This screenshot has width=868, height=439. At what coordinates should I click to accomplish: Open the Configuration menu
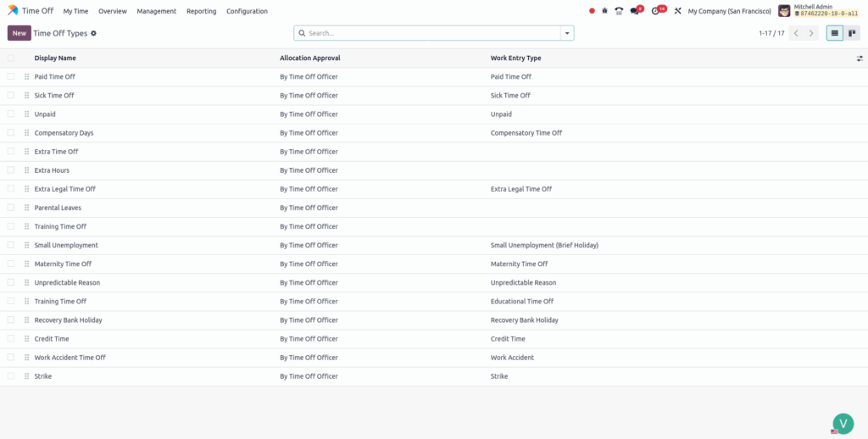pyautogui.click(x=247, y=11)
